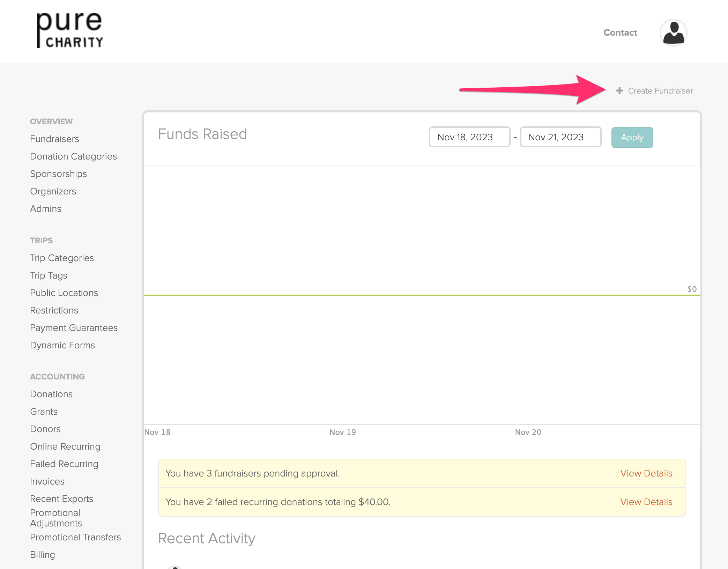Click the '3 fundraisers pending approval' message

[252, 473]
